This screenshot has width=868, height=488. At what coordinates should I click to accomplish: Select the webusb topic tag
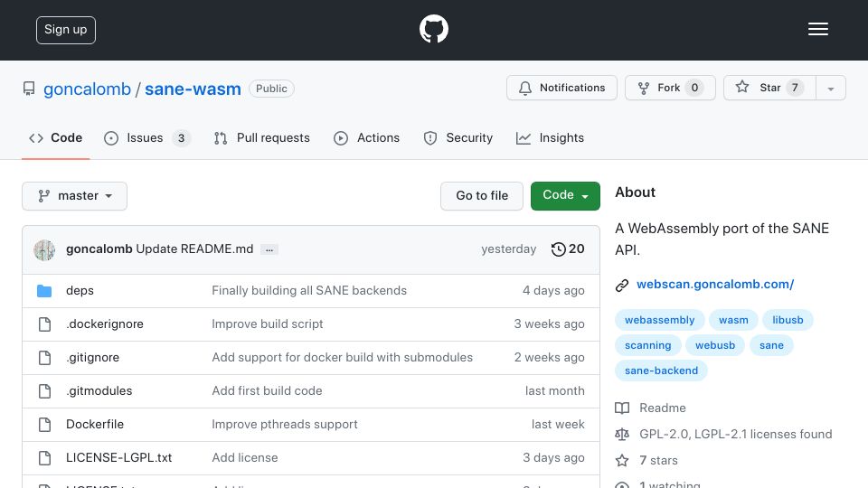click(715, 345)
